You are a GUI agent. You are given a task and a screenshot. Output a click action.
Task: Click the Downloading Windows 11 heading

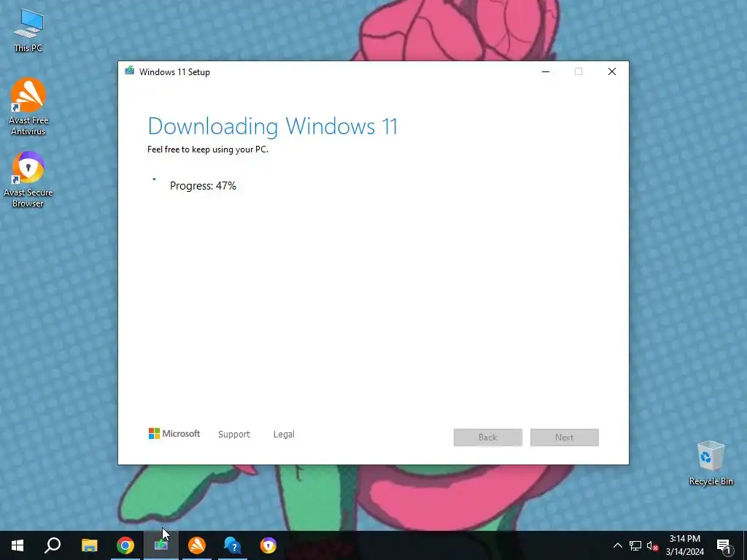point(273,126)
